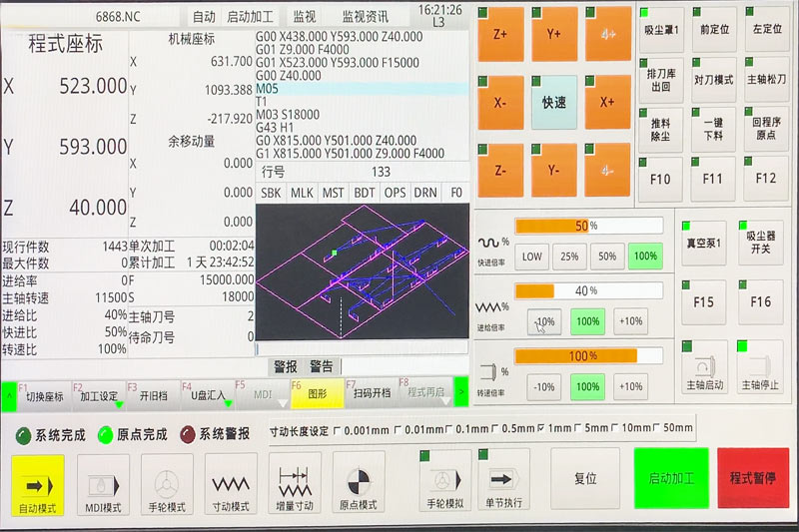Activate 手轮模式 handwheel mode
The height and width of the screenshot is (532, 799).
(x=167, y=484)
